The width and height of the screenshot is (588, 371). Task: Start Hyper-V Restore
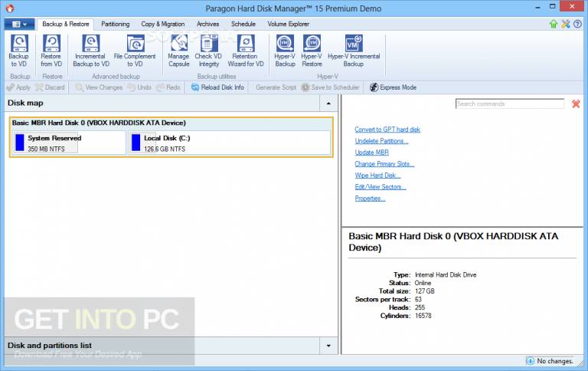point(312,51)
